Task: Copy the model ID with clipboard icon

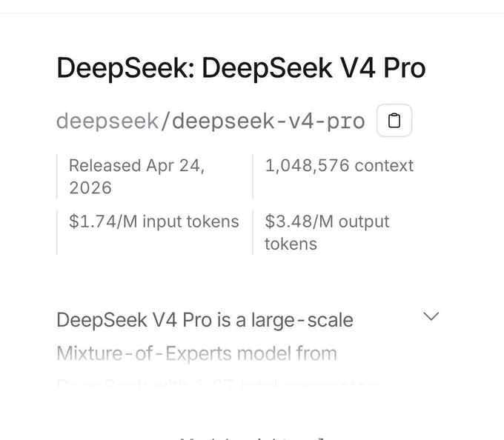Action: [x=394, y=121]
